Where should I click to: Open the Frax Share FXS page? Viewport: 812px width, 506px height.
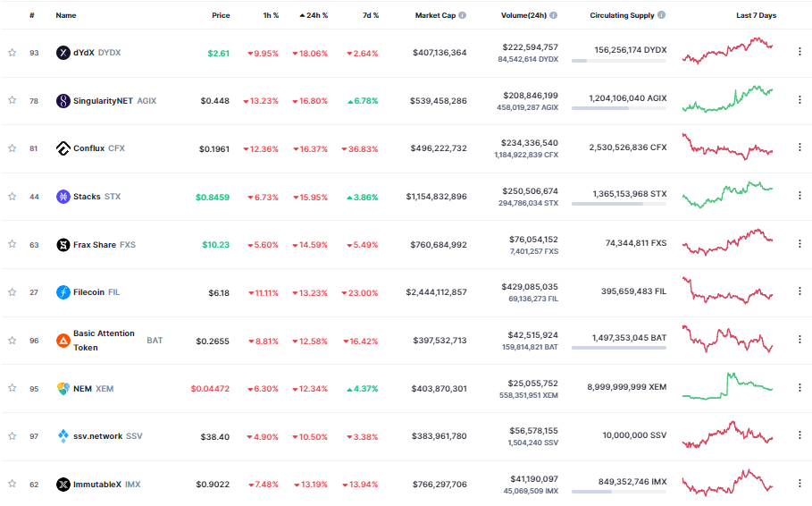[x=105, y=245]
